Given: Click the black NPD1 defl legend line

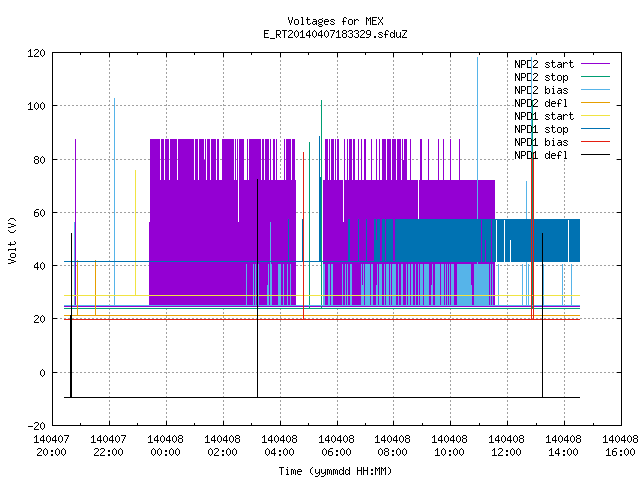Looking at the screenshot, I should tap(595, 155).
